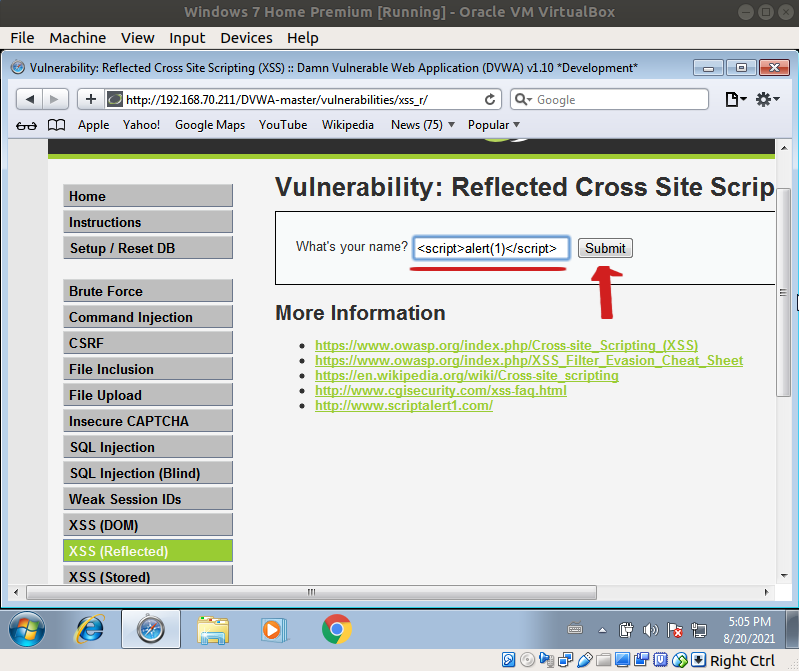Click the VirtualBox USB devices icon
Screen dimensions: 799x671
point(584,660)
